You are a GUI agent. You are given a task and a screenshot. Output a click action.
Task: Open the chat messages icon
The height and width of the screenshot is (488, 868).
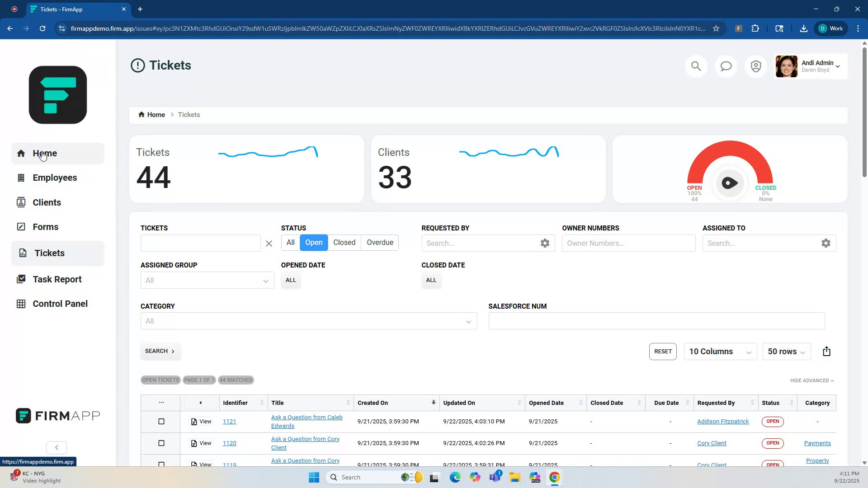[x=726, y=66]
